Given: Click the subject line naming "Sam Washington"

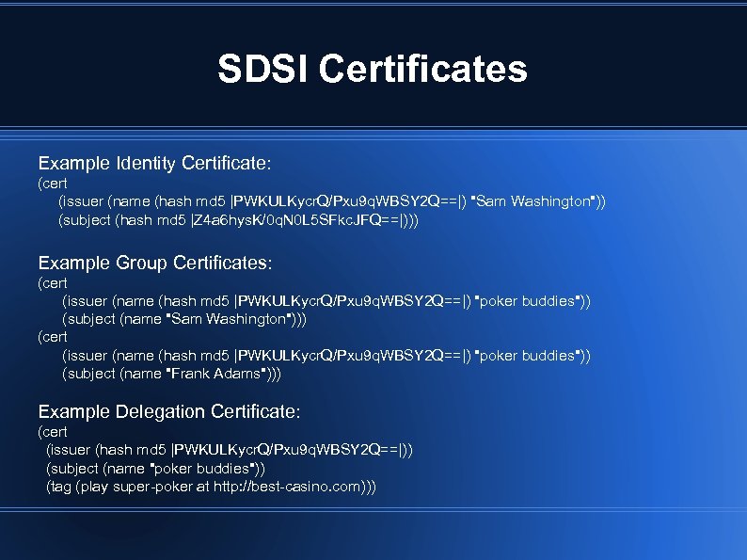Looking at the screenshot, I should [183, 319].
